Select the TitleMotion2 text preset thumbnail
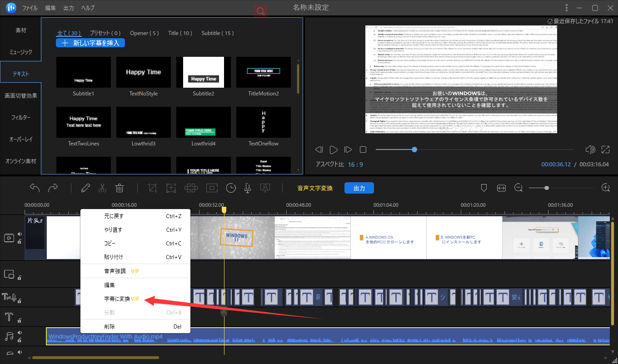The image size is (618, 364). pos(264,72)
